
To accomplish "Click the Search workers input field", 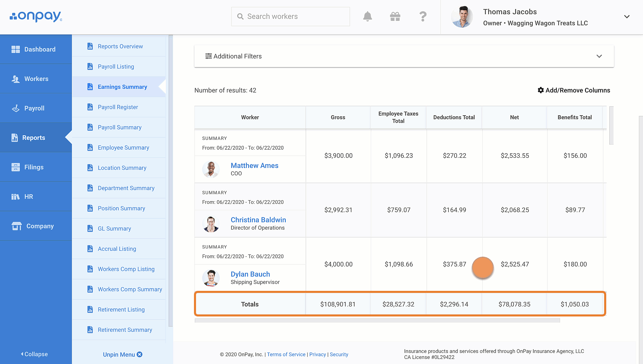I will (x=290, y=16).
